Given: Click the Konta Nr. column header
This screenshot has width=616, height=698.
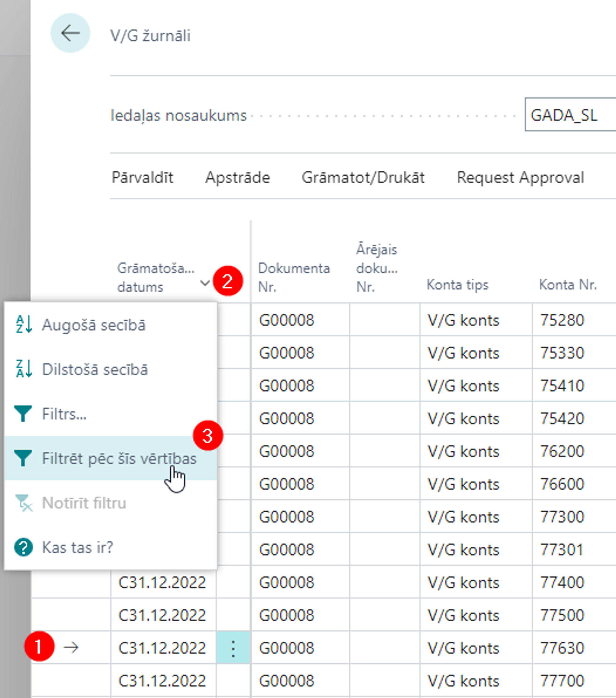Looking at the screenshot, I should (568, 284).
